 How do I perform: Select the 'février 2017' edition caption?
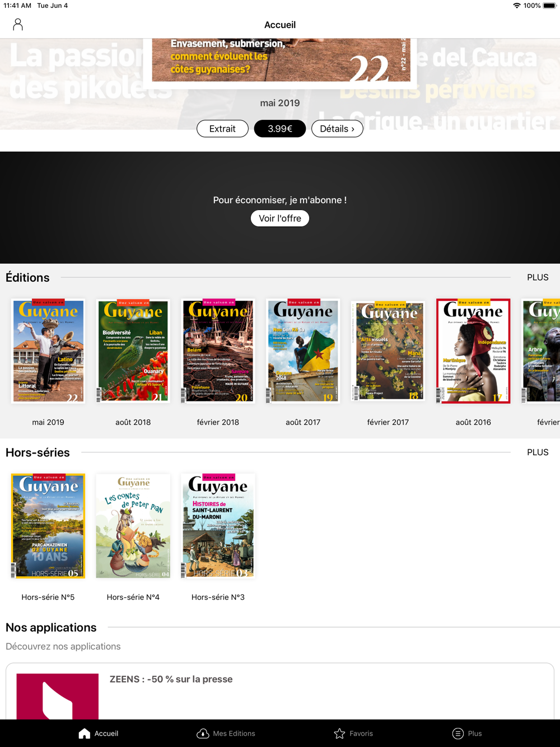[x=388, y=422]
